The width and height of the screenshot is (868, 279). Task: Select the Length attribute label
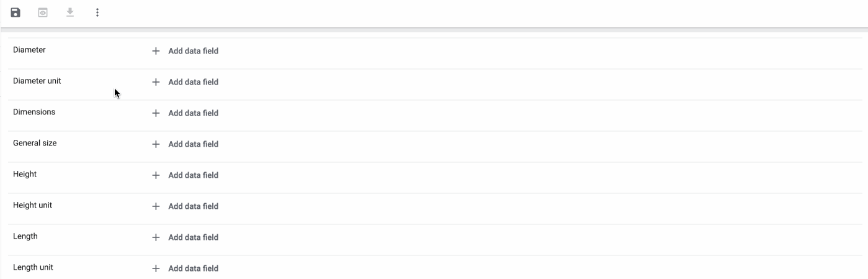click(x=25, y=236)
